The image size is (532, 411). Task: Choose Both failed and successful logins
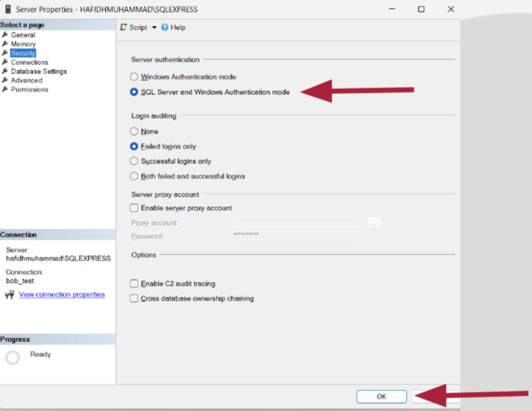[134, 176]
